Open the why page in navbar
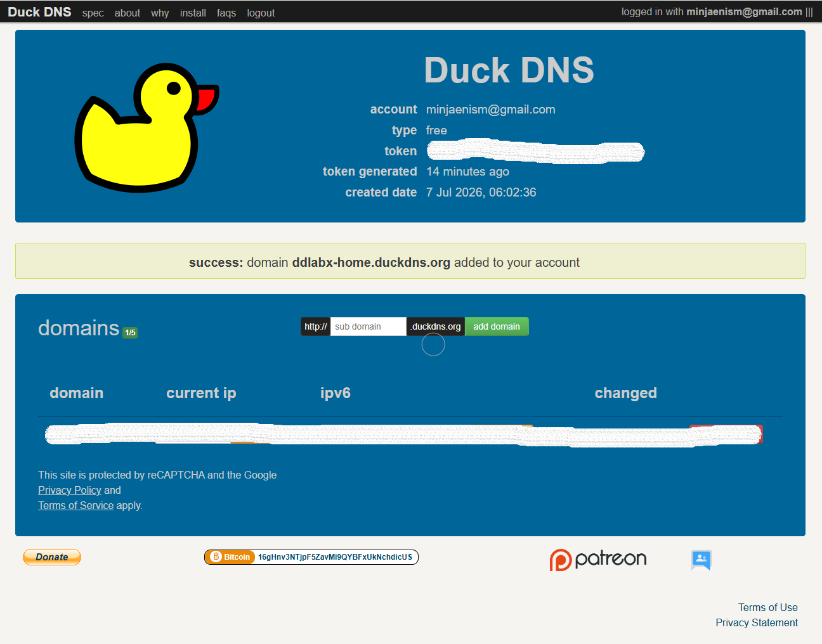The height and width of the screenshot is (644, 822). (x=160, y=13)
